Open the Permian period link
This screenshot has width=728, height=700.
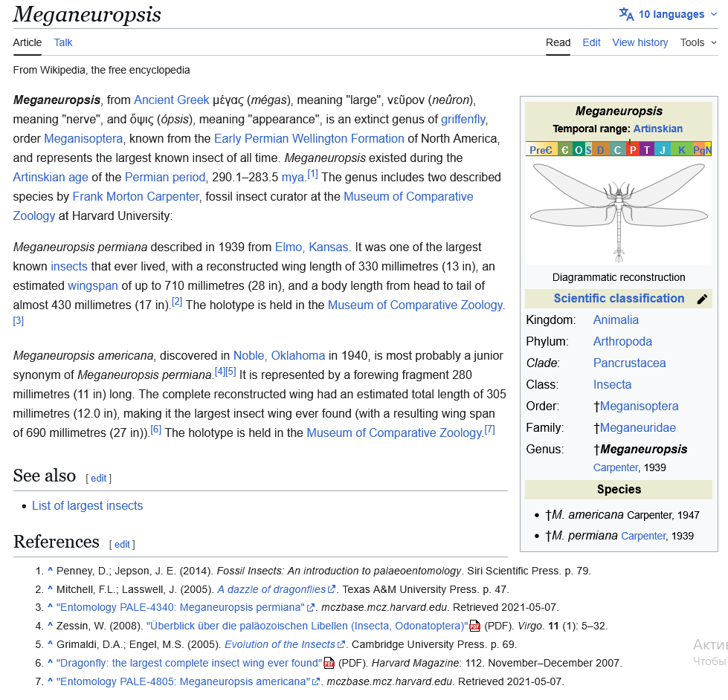[x=165, y=177]
